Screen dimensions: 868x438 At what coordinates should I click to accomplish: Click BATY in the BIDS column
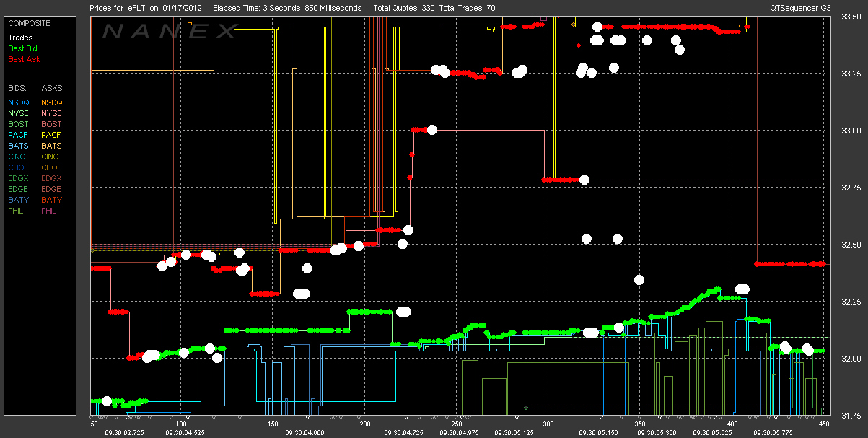[19, 200]
